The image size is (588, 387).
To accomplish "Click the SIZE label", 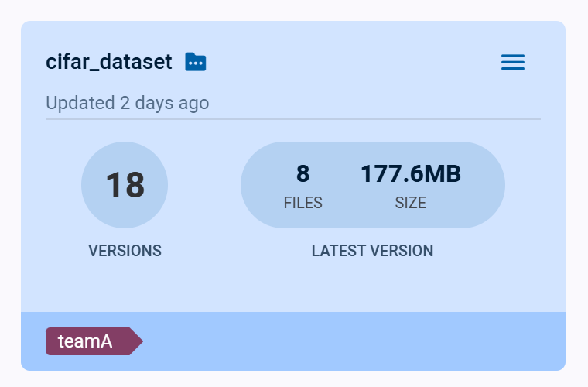I will click(410, 204).
